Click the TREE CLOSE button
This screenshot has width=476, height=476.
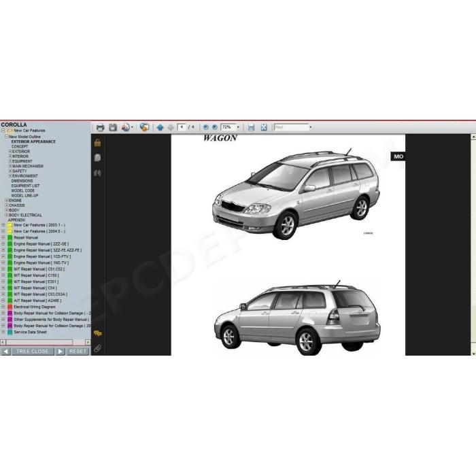(33, 352)
